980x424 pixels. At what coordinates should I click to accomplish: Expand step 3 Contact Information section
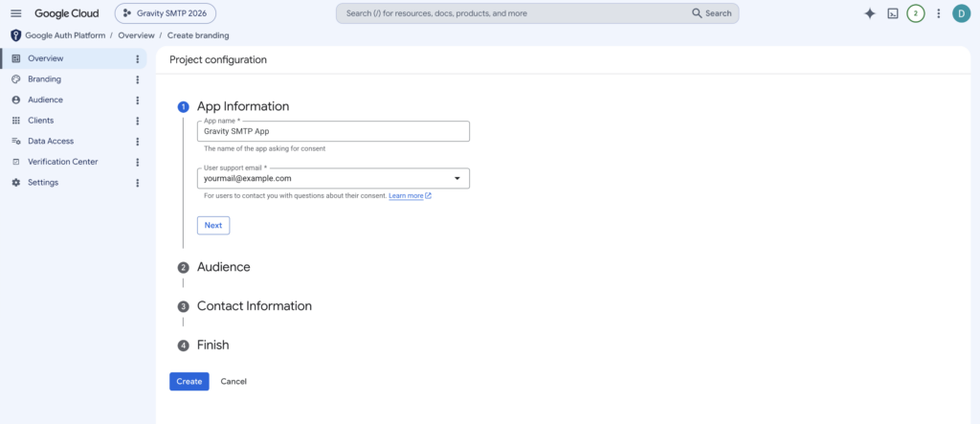coord(255,306)
